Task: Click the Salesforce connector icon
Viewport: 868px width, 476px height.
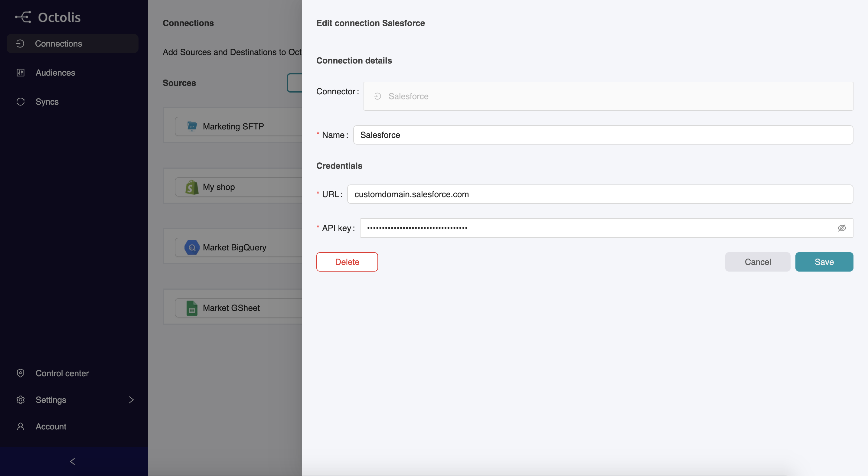Action: click(x=377, y=96)
